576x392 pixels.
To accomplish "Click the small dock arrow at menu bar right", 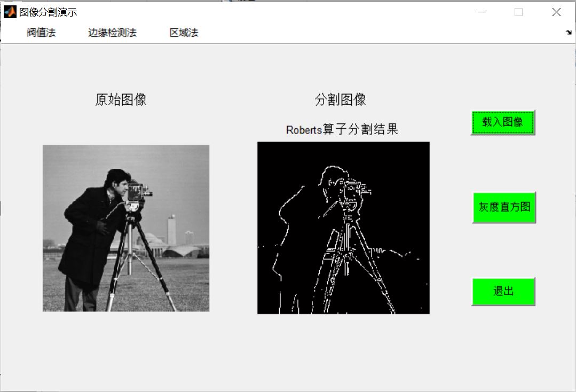I will click(569, 33).
